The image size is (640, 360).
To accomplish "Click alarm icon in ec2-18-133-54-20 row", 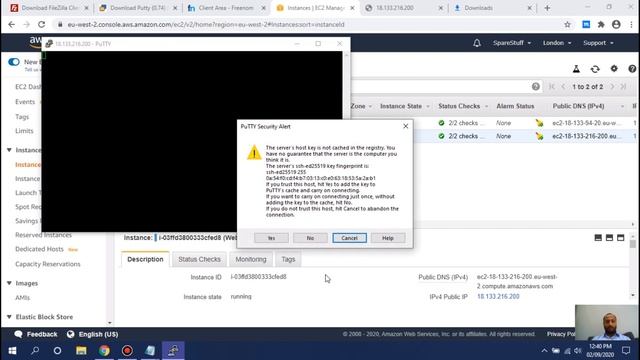I will [x=539, y=123].
